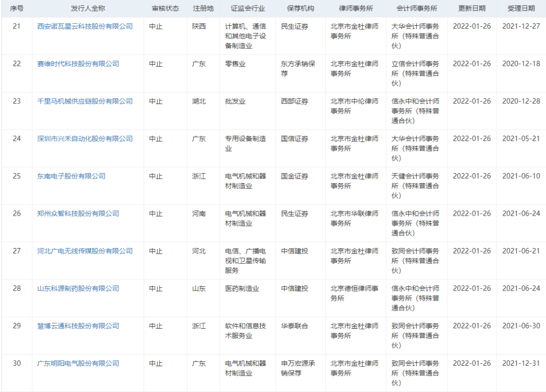Open 赛维时代科技股份有限公司 link
546x392 pixels.
pyautogui.click(x=78, y=64)
